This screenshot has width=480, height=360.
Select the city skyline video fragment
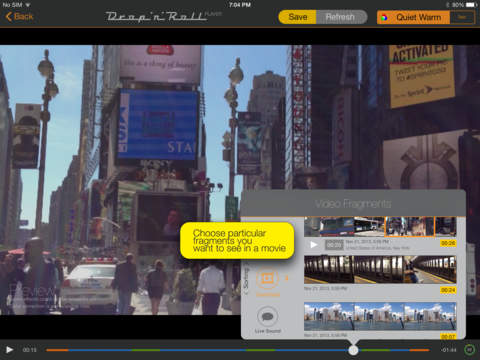click(380, 316)
